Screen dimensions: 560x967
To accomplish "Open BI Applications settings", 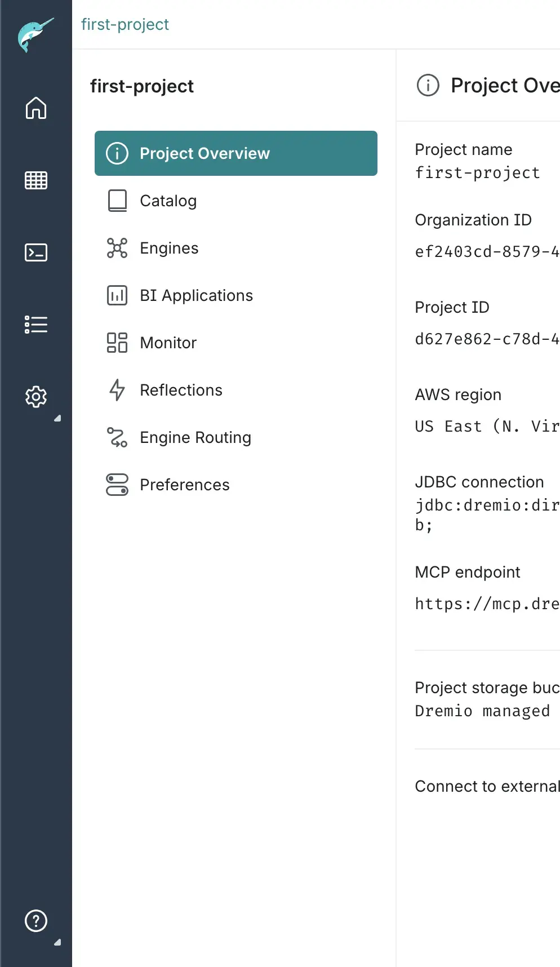I will (236, 295).
